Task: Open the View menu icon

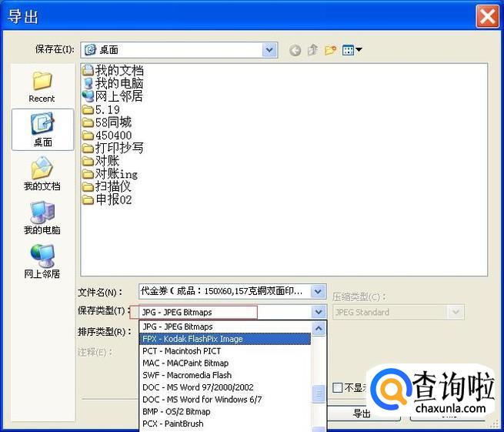Action: point(352,50)
